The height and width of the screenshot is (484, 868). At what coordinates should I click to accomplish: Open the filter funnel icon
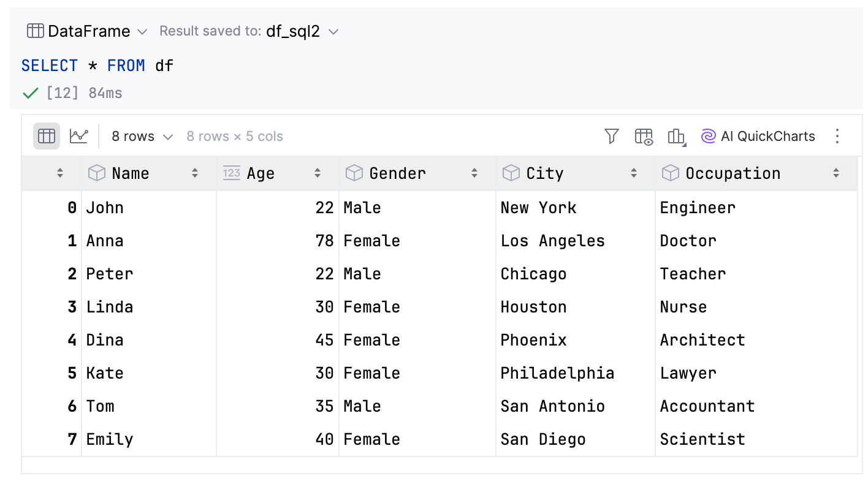tap(612, 136)
